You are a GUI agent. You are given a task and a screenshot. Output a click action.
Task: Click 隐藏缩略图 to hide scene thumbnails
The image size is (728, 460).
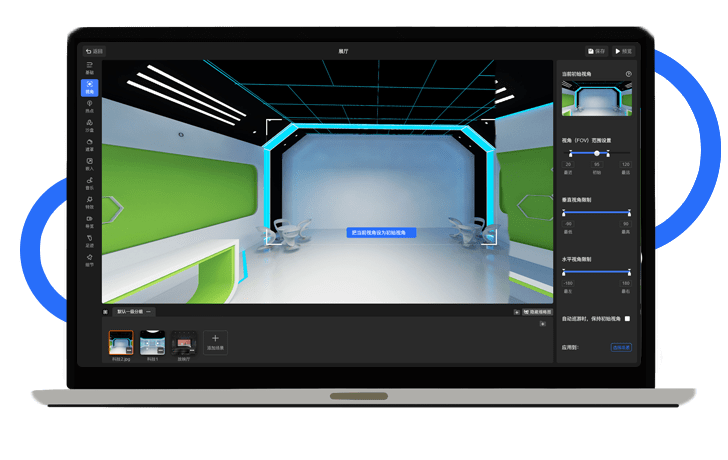point(538,312)
